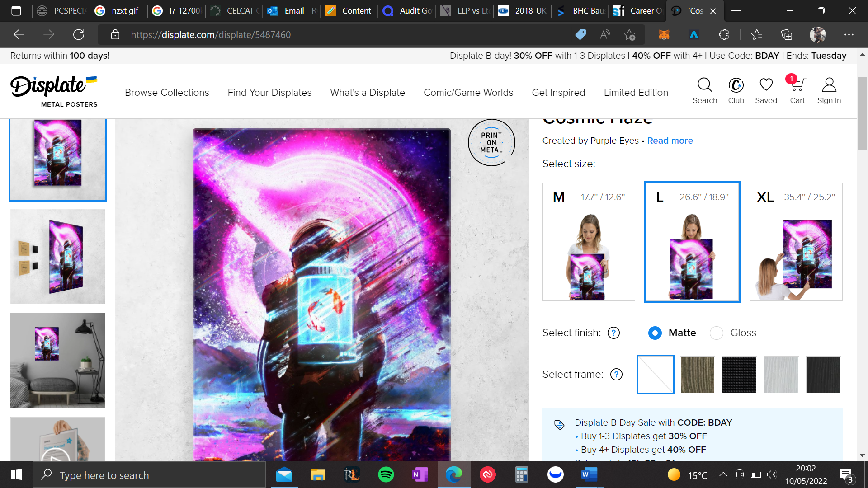Select the Gloss finish option
The height and width of the screenshot is (488, 868).
pos(716,333)
